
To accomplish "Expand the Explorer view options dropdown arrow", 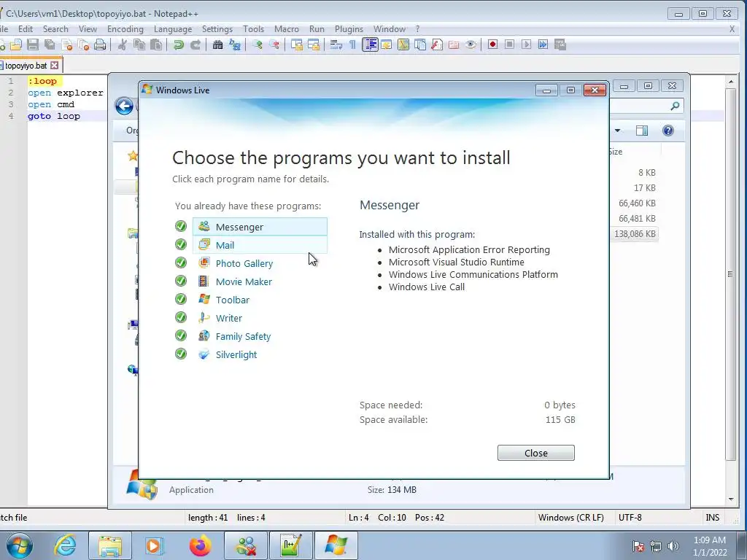I will 617,131.
